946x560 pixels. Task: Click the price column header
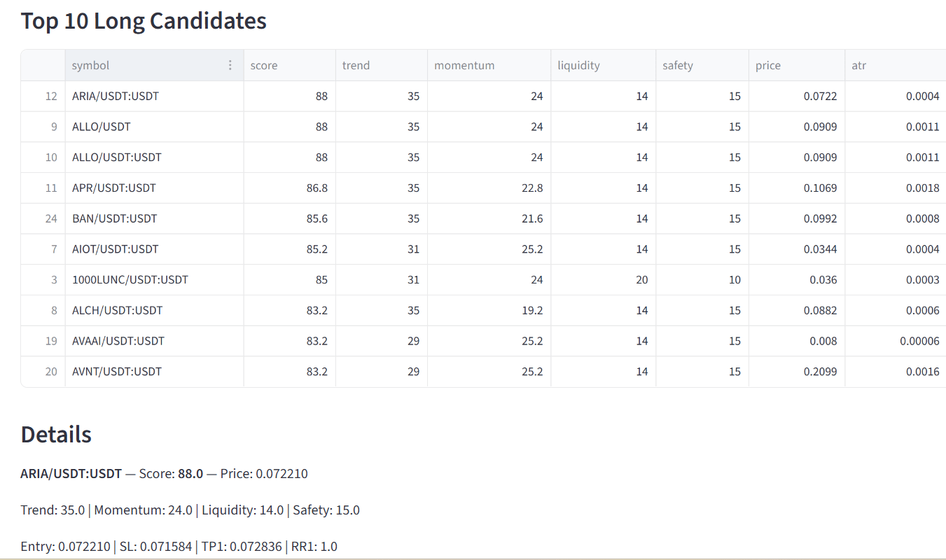pyautogui.click(x=797, y=65)
